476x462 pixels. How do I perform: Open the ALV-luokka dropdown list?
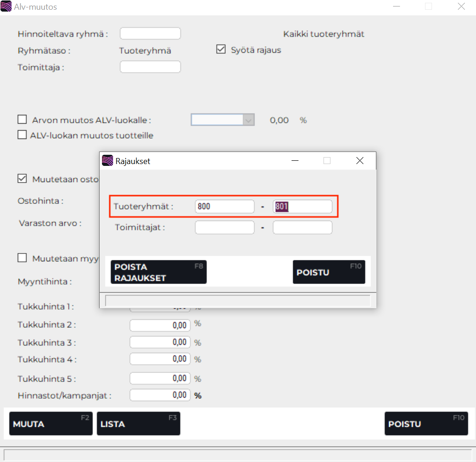249,120
